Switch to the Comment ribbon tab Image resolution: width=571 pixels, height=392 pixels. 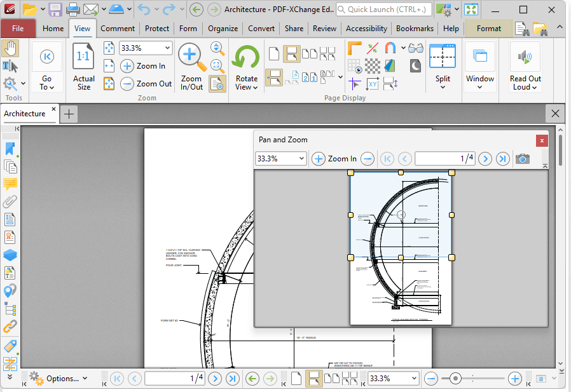point(117,29)
